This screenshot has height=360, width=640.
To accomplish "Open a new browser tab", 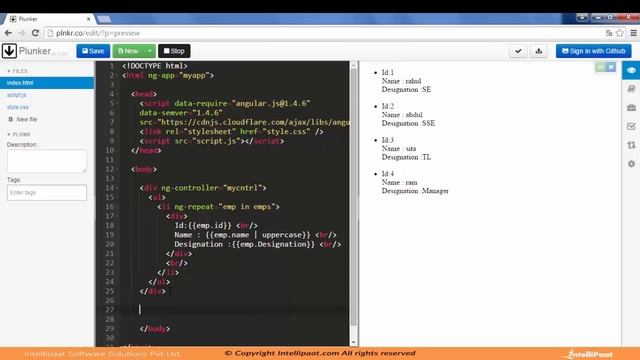I will (104, 19).
